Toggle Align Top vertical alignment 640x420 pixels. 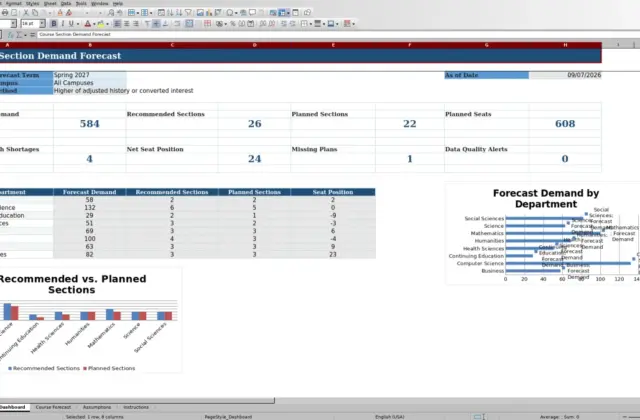147,24
